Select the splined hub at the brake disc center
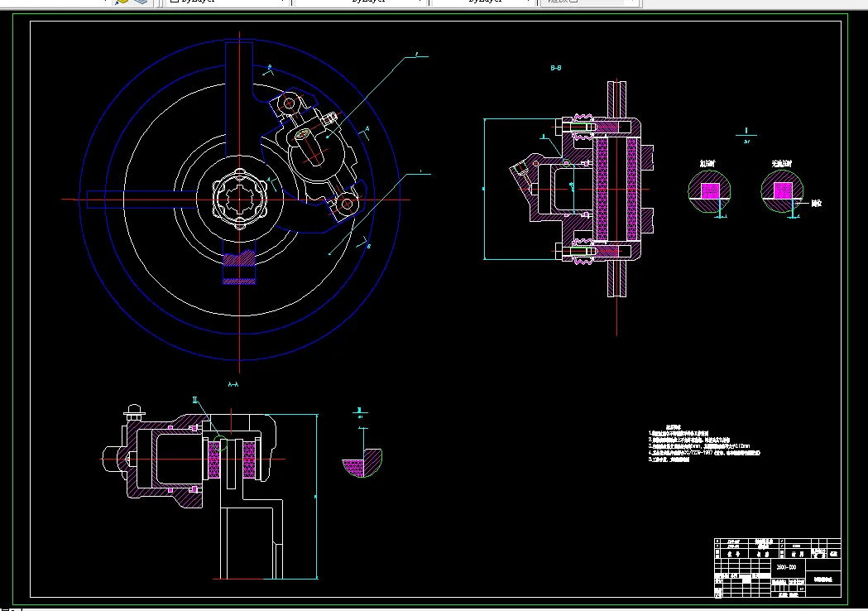 [240, 199]
